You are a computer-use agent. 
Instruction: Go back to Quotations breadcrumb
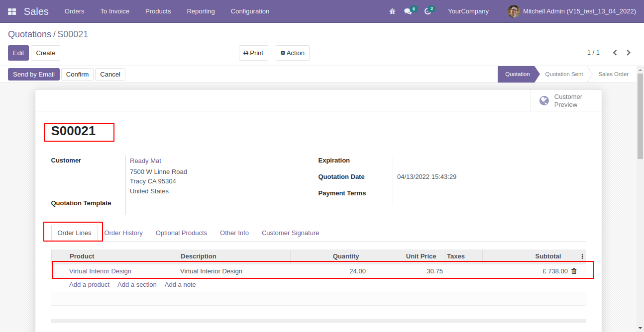29,34
